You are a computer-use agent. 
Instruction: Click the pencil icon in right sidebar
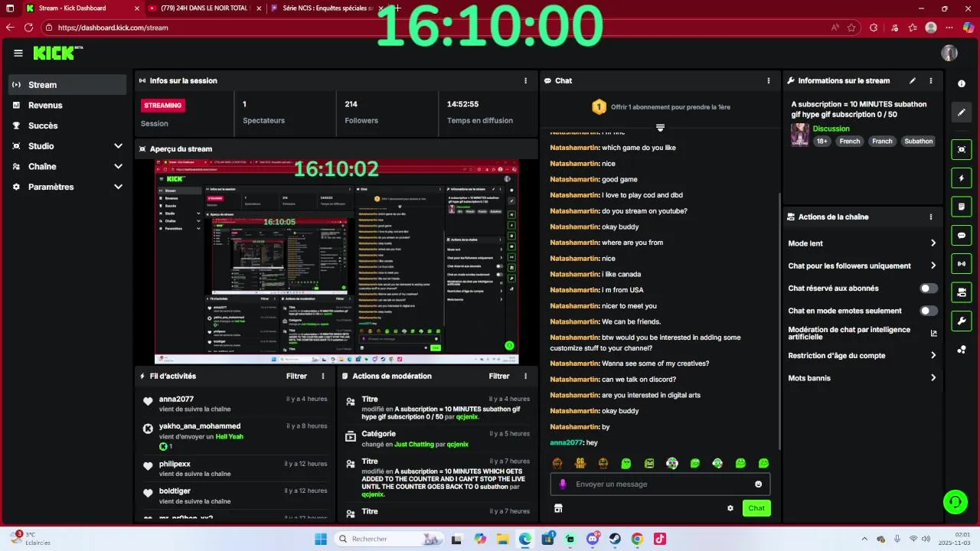point(962,112)
